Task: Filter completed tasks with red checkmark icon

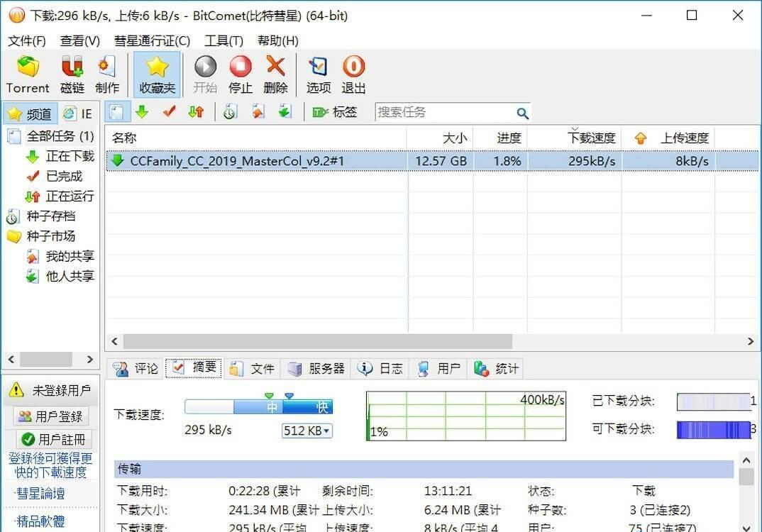Action: pos(169,112)
